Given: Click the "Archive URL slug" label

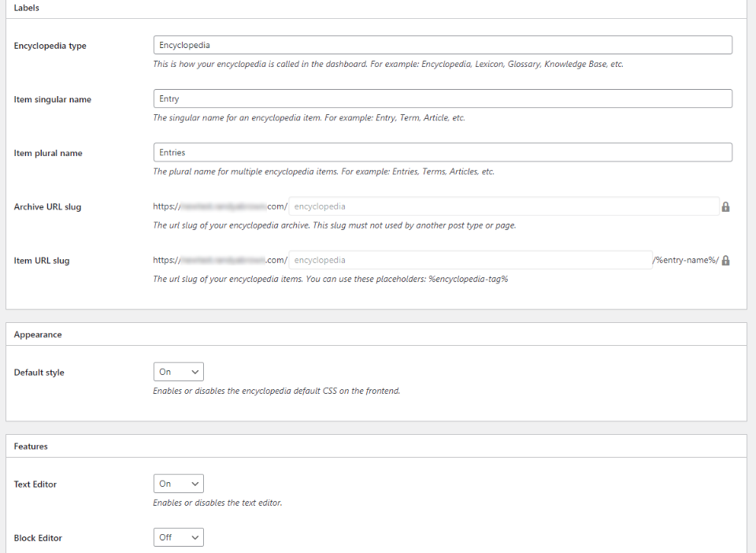Looking at the screenshot, I should 47,207.
